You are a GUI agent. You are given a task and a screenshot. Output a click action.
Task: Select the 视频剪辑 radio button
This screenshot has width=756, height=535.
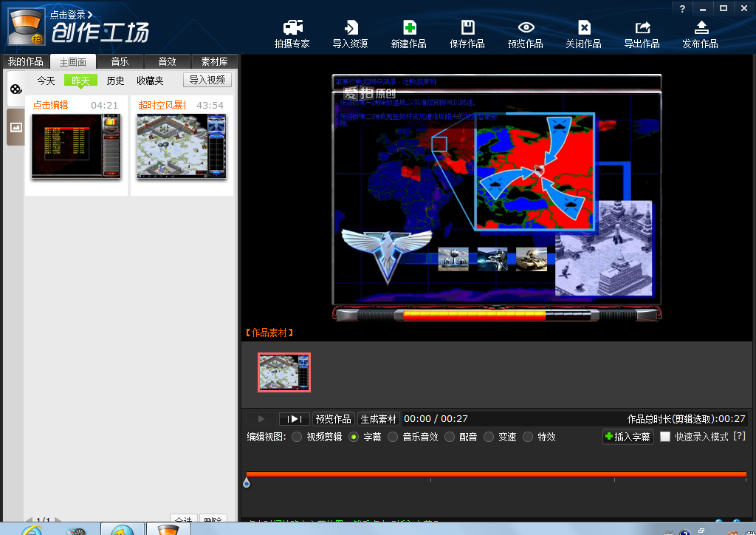[297, 437]
